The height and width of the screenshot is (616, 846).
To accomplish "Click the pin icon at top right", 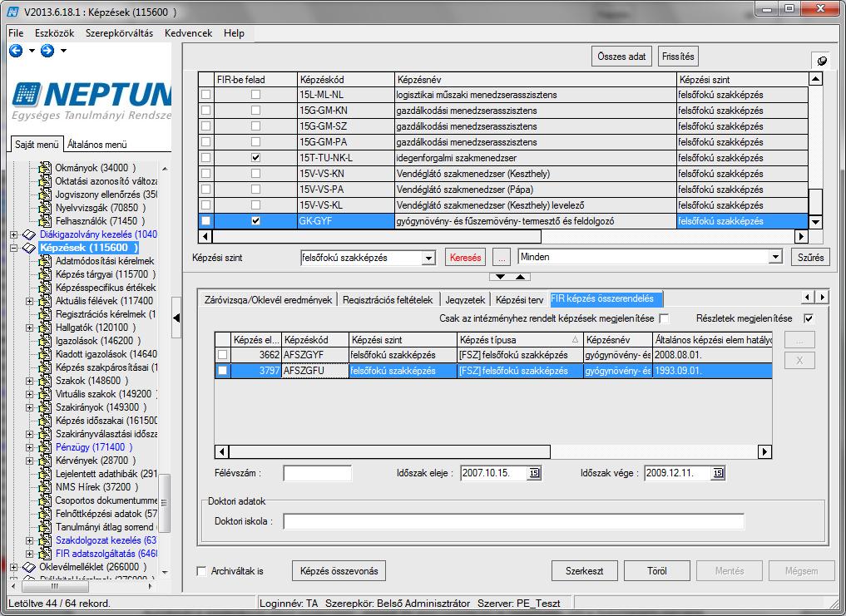I will [822, 61].
